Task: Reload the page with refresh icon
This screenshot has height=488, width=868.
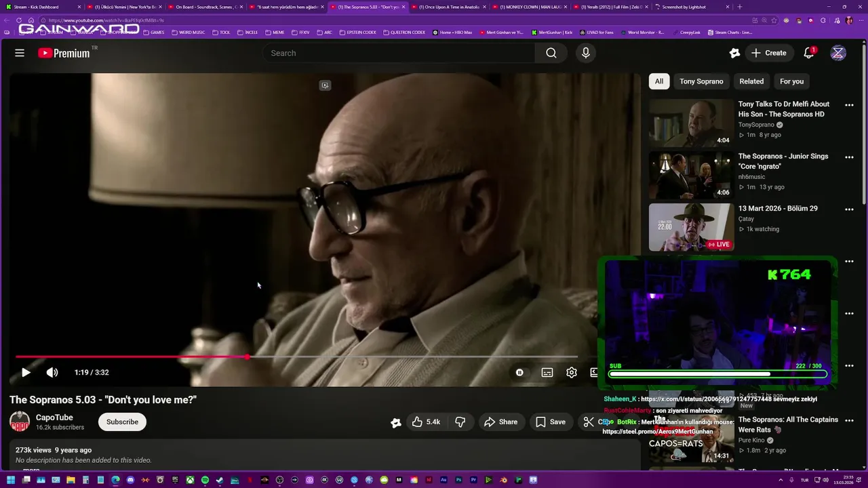Action: pyautogui.click(x=19, y=20)
